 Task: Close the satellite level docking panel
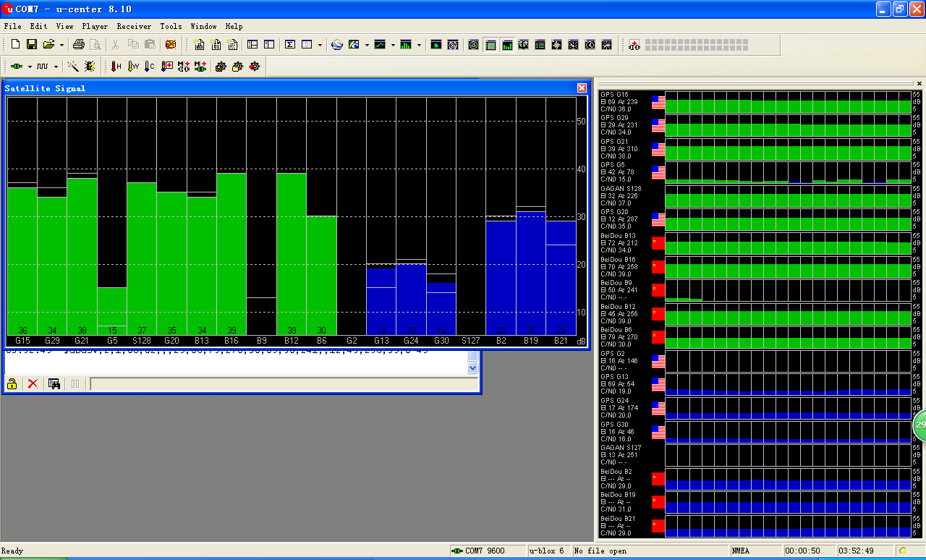[919, 83]
